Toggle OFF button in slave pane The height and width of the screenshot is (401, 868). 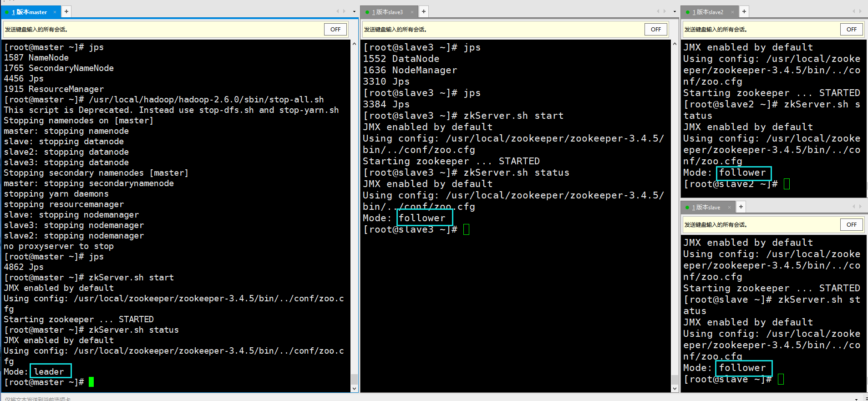point(852,225)
